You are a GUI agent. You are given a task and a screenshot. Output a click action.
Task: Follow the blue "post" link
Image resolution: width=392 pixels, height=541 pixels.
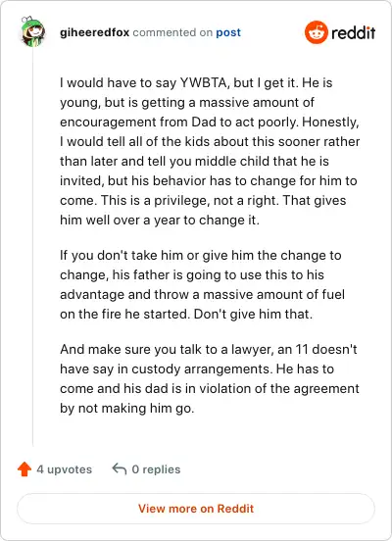pos(228,32)
